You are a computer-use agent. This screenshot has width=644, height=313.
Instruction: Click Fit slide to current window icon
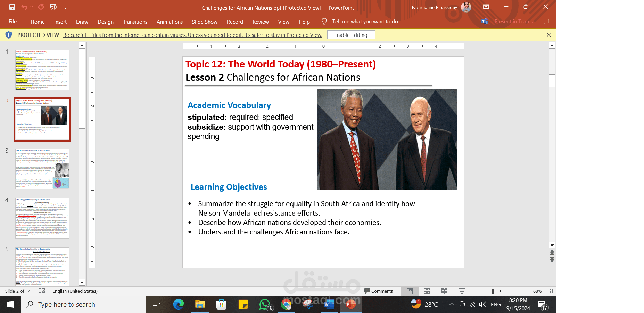click(550, 291)
